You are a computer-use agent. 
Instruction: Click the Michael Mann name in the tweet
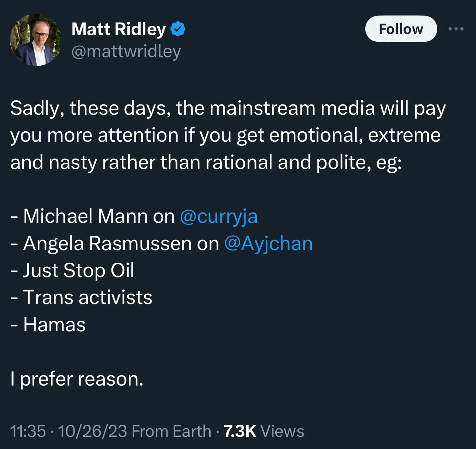coord(86,216)
